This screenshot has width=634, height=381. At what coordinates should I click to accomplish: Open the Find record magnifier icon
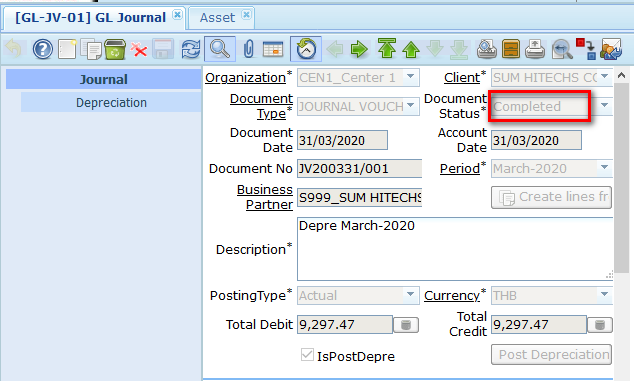(220, 49)
